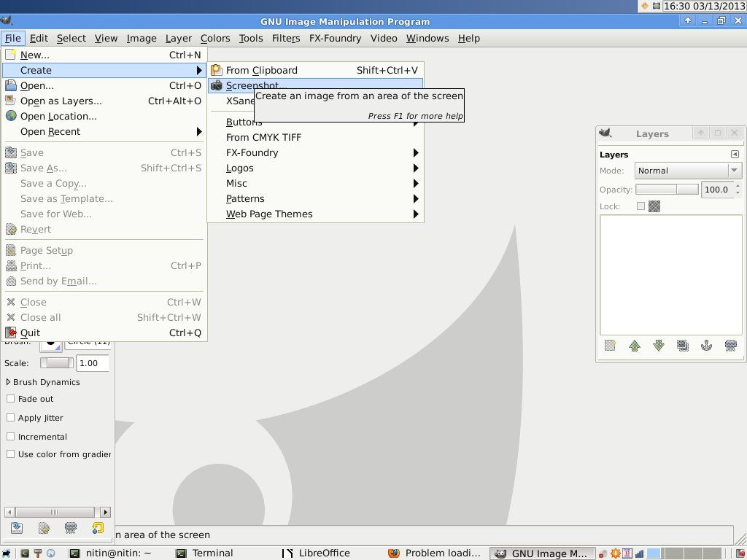This screenshot has width=747, height=560.
Task: Click the new layer icon in Layers panel
Action: tap(611, 346)
